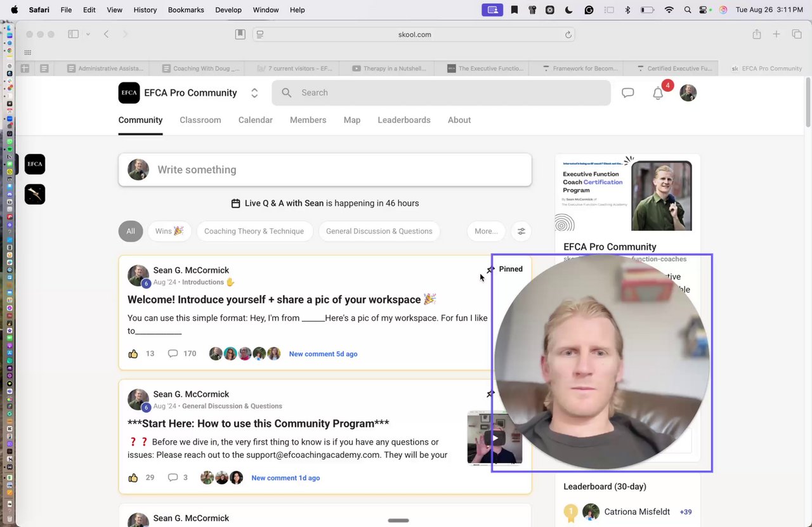Open the Start Here community program post
This screenshot has height=527, width=812.
(x=258, y=424)
